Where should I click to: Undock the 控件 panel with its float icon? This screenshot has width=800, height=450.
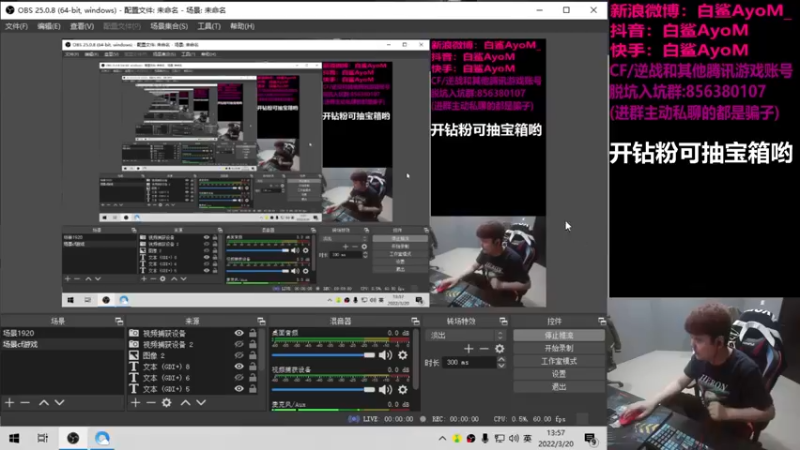click(x=602, y=321)
